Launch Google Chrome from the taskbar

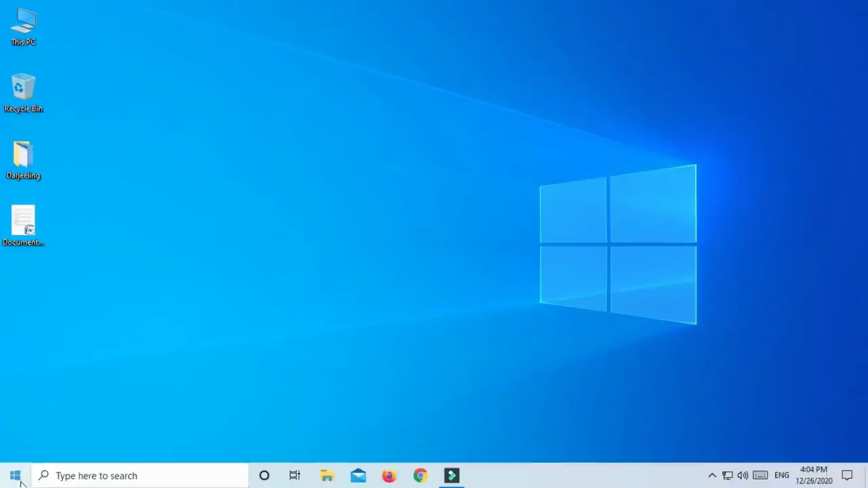pos(420,475)
